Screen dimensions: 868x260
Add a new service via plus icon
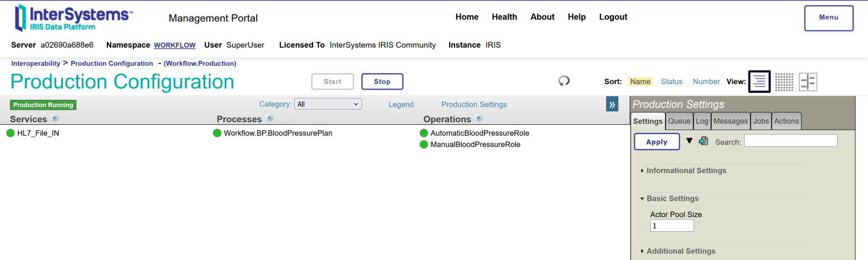55,118
